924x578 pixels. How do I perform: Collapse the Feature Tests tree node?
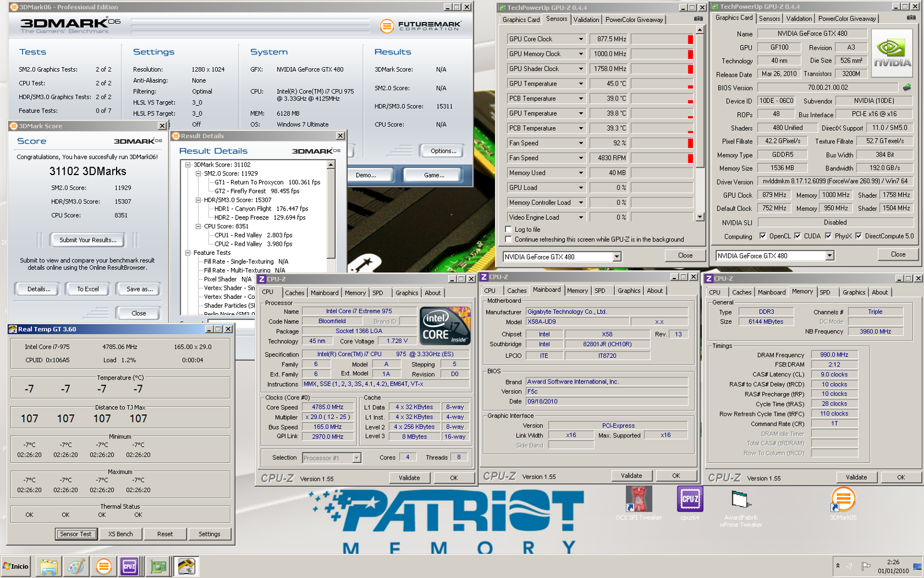tap(188, 253)
